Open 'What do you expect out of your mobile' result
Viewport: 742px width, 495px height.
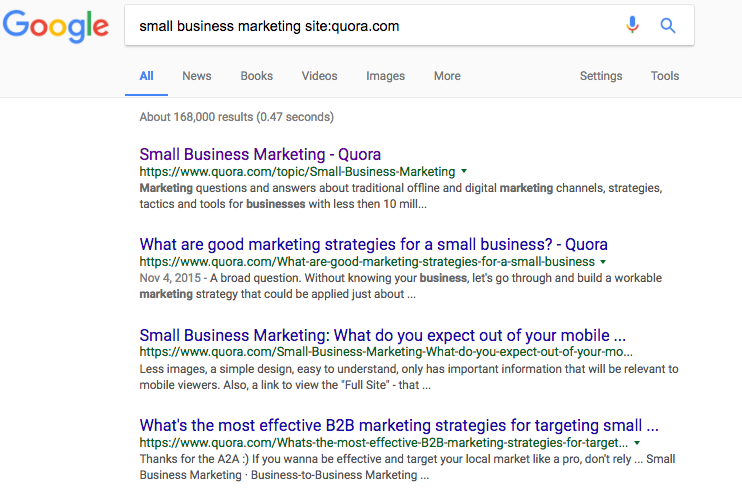382,335
